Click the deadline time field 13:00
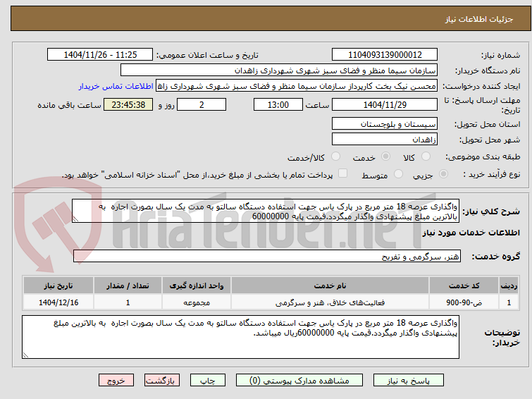Viewport: 532px width, 399px height. 278,104
